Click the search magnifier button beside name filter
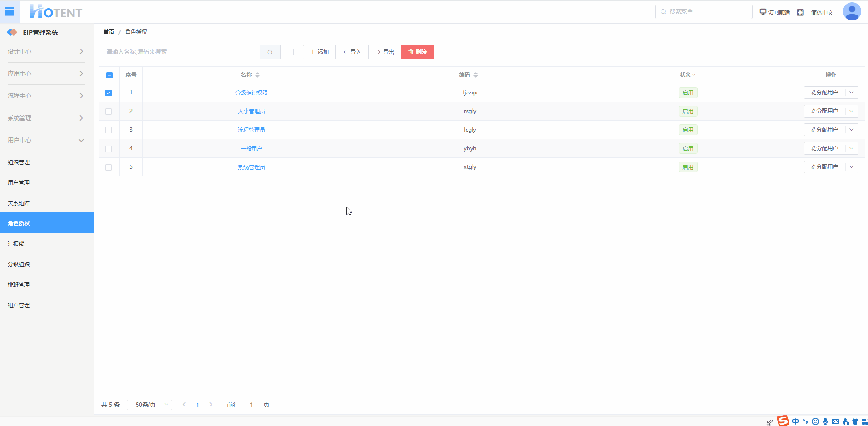Image resolution: width=868 pixels, height=426 pixels. tap(270, 52)
